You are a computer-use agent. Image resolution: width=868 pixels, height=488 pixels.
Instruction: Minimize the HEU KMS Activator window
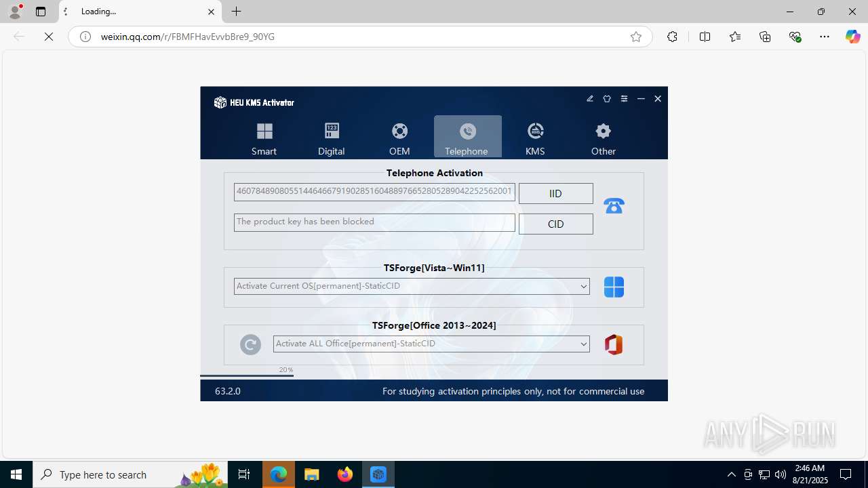coord(641,99)
